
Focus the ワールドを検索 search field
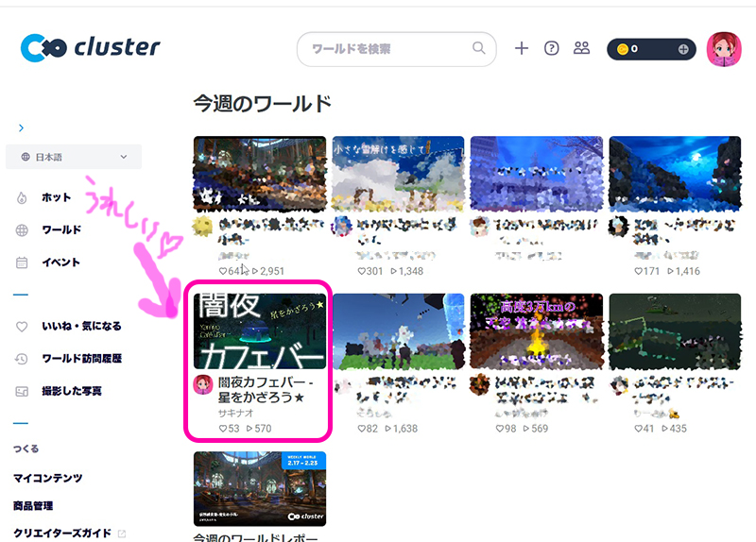(387, 48)
